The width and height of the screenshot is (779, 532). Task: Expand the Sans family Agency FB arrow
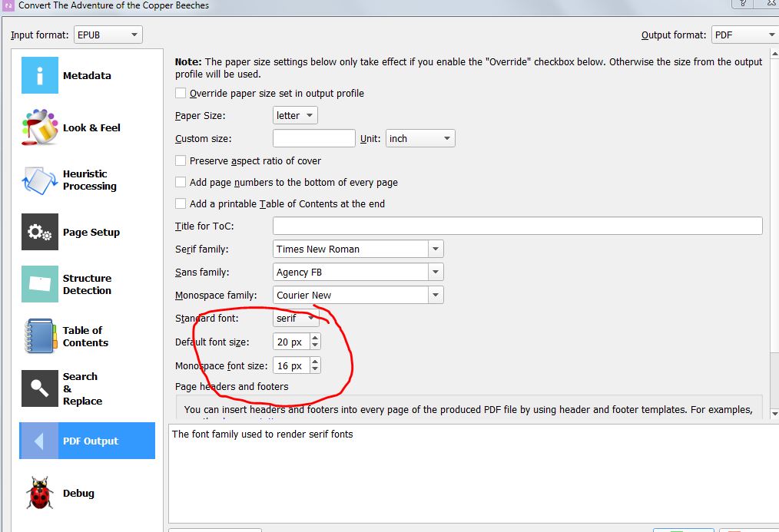[436, 272]
